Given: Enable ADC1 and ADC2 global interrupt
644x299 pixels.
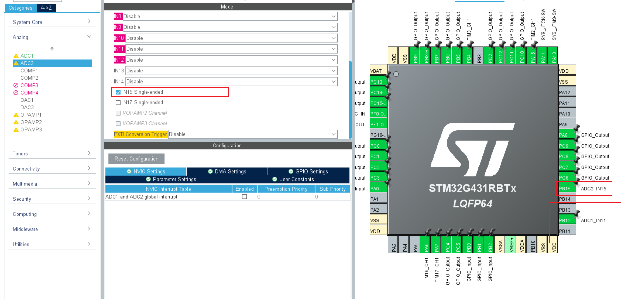Looking at the screenshot, I should tap(244, 197).
